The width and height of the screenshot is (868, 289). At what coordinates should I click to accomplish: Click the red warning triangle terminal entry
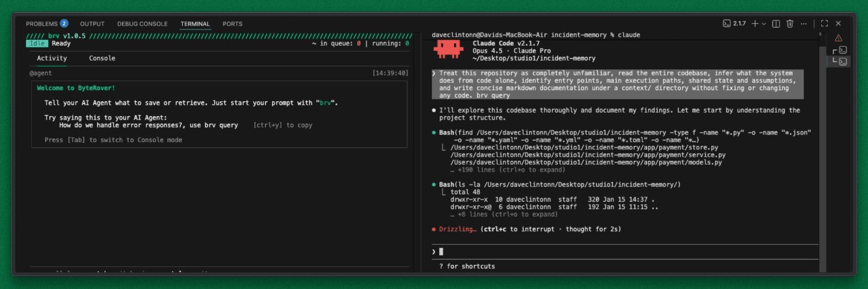point(838,38)
